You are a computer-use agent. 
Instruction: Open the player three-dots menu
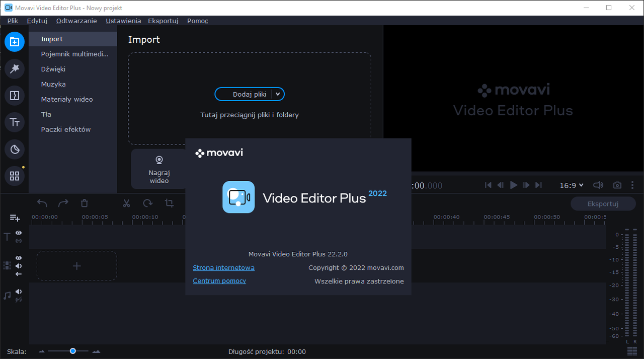pyautogui.click(x=632, y=185)
